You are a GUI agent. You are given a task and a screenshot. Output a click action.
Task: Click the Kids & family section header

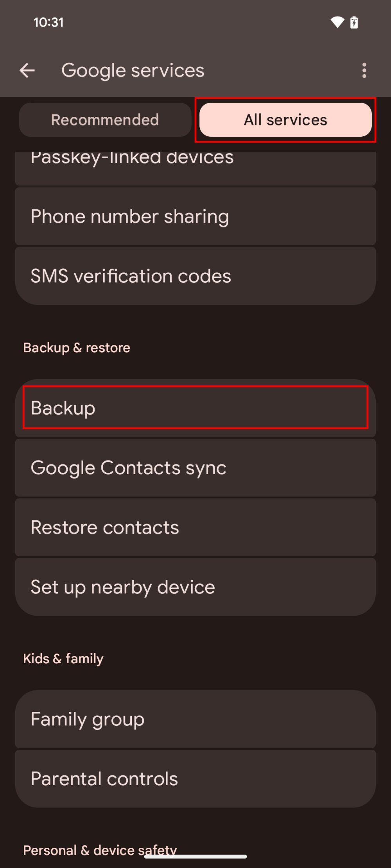63,658
